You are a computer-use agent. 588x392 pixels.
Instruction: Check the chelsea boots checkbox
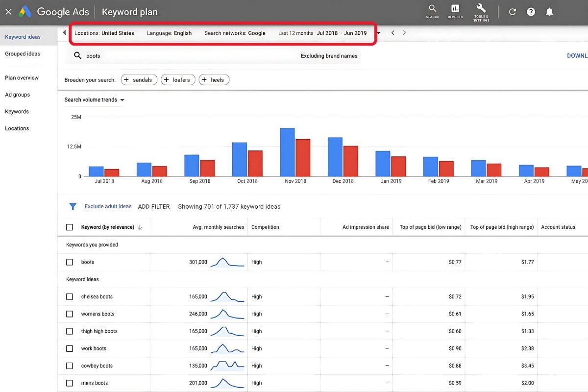tap(70, 297)
